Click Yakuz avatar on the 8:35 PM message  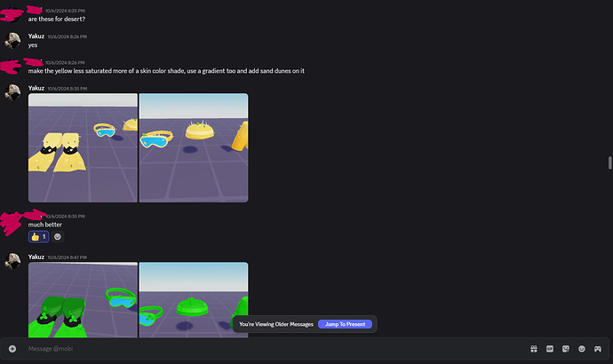[x=12, y=92]
